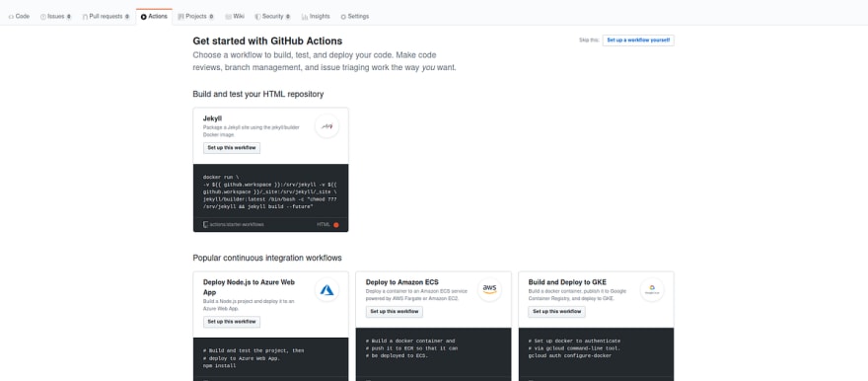Screen dimensions: 868x381
Task: Click the Jekyll card description text
Action: pyautogui.click(x=252, y=130)
